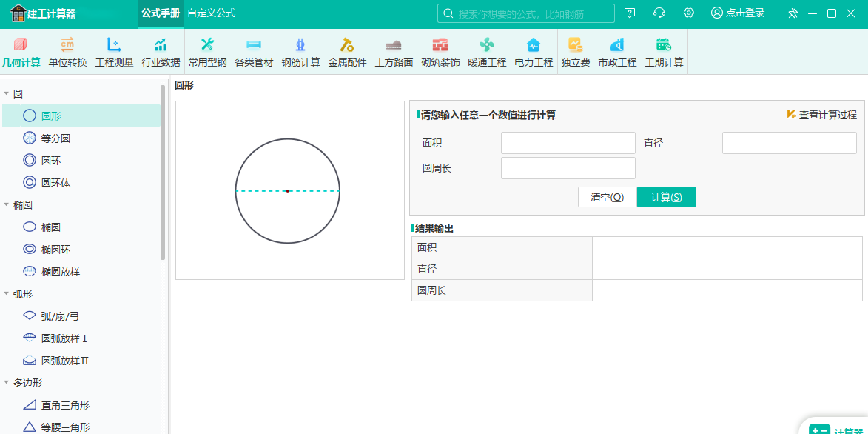The width and height of the screenshot is (868, 434).
Task: Focus the 直径 input field
Action: 790,143
